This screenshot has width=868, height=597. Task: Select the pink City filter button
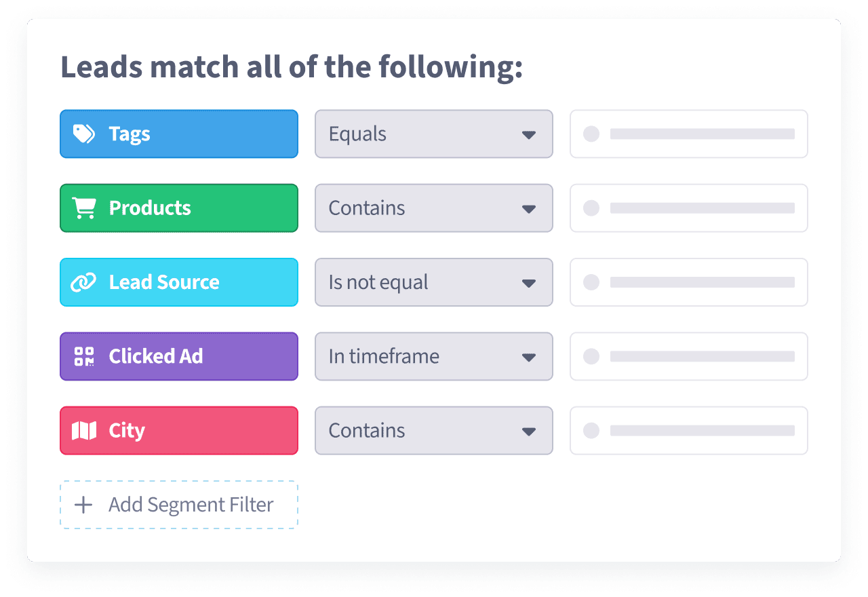click(179, 430)
